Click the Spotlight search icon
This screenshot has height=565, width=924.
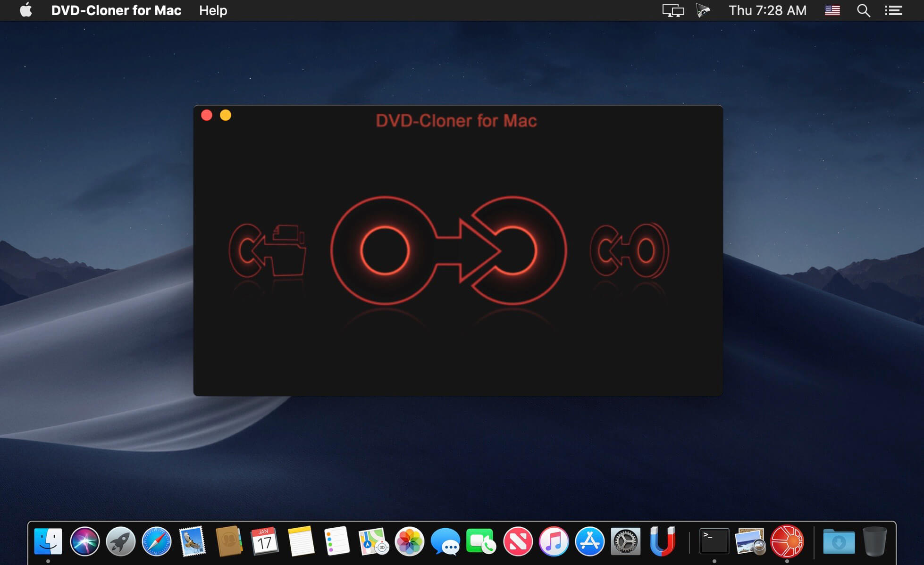[863, 10]
